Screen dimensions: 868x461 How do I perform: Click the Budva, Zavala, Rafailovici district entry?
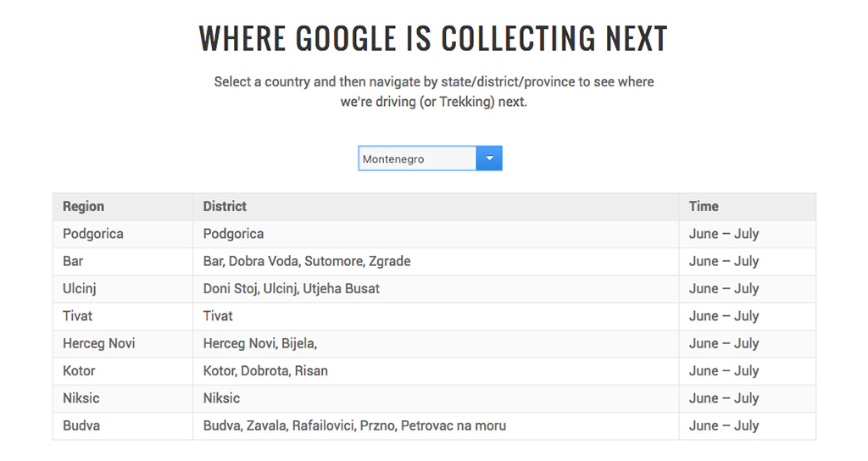354,426
